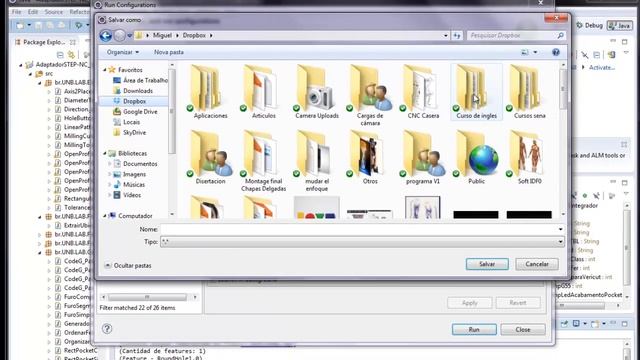
Task: Open the programa V1 folder
Action: click(x=423, y=158)
